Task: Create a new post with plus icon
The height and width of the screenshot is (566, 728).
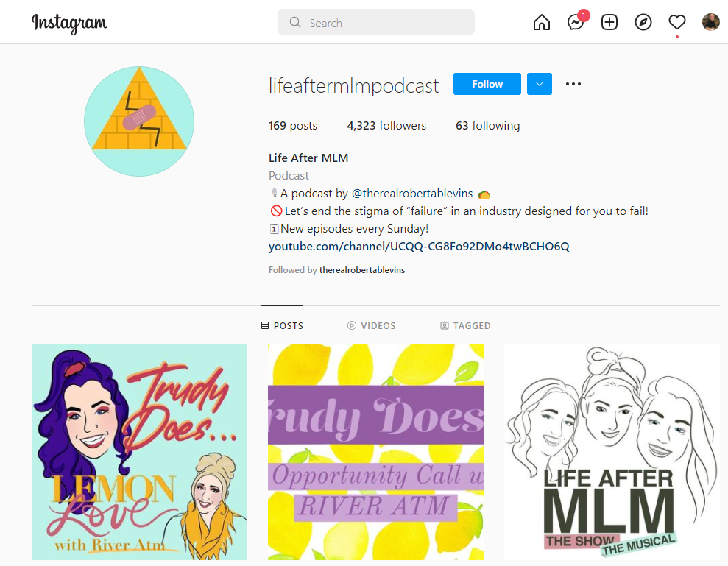Action: 609,22
